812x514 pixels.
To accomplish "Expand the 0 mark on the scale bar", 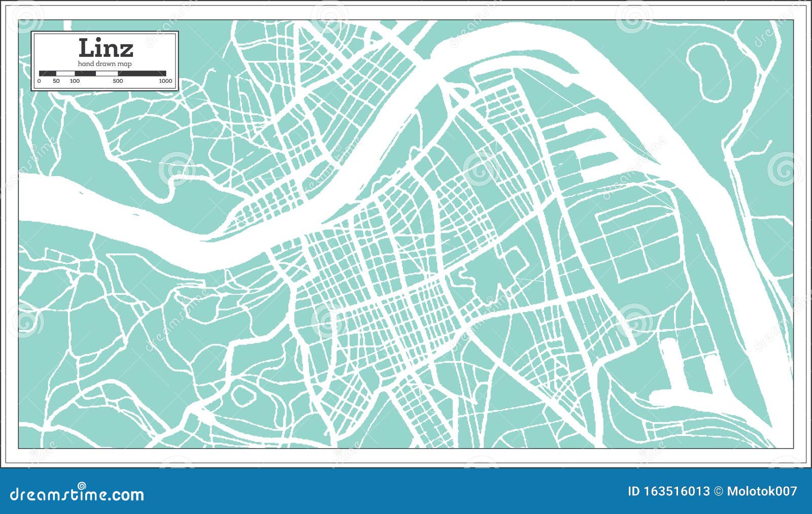I will point(39,81).
